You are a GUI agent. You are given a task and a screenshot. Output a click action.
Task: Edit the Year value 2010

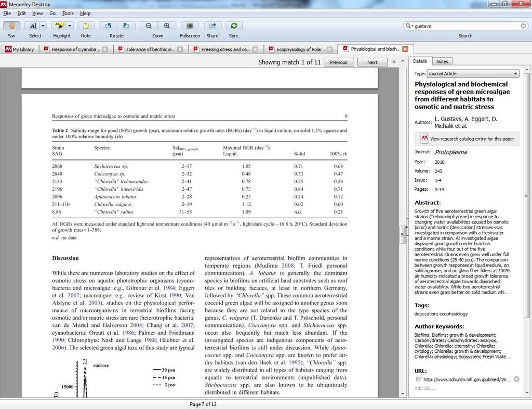[440, 162]
